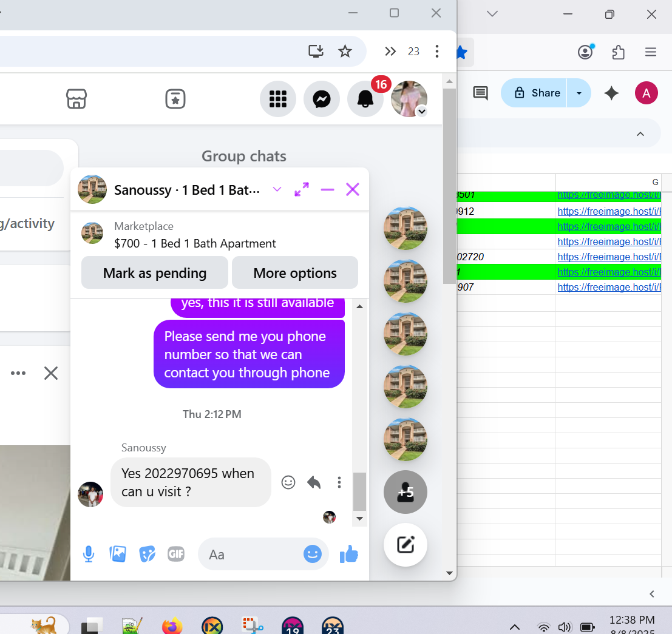Focus the Aa message input field

coord(251,555)
